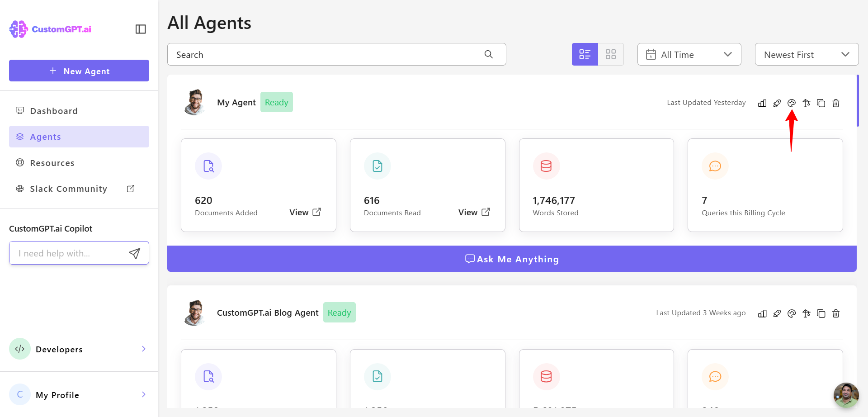Open Slack Community from the sidebar
This screenshot has height=417, width=868.
point(79,189)
